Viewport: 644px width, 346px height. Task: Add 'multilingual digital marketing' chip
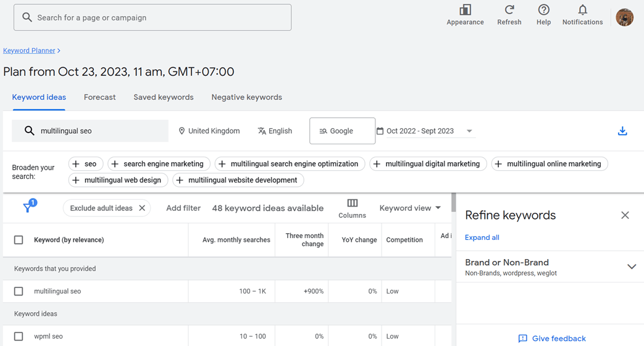click(428, 164)
